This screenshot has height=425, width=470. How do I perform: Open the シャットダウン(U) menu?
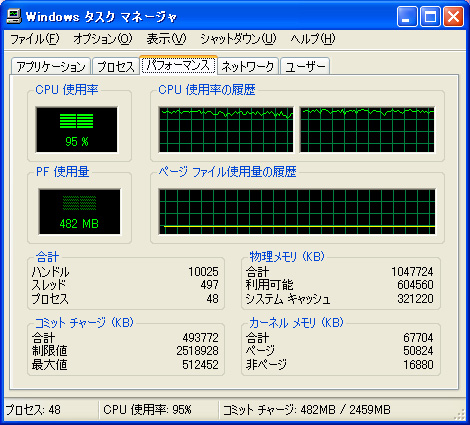238,39
